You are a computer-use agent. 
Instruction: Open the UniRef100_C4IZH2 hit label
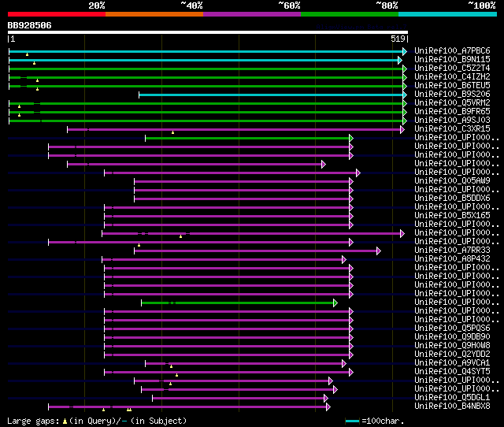coord(452,77)
